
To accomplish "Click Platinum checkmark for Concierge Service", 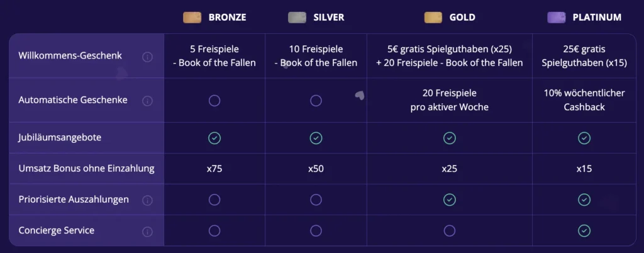I will [584, 230].
